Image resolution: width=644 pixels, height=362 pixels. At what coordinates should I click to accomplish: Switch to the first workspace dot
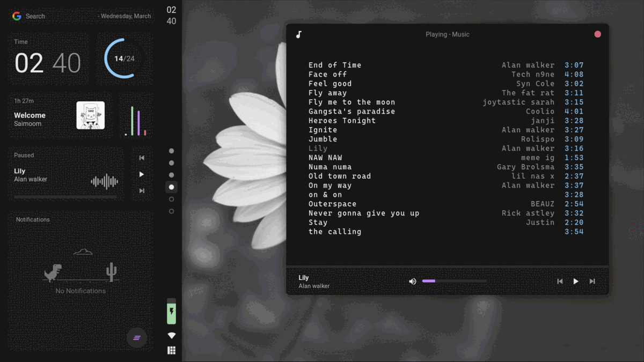(x=172, y=151)
